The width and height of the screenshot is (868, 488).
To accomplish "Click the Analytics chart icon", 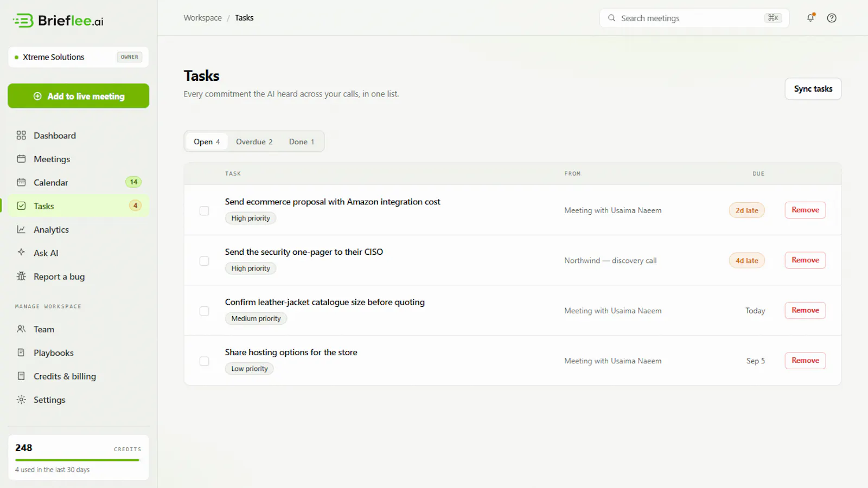I will 21,229.
